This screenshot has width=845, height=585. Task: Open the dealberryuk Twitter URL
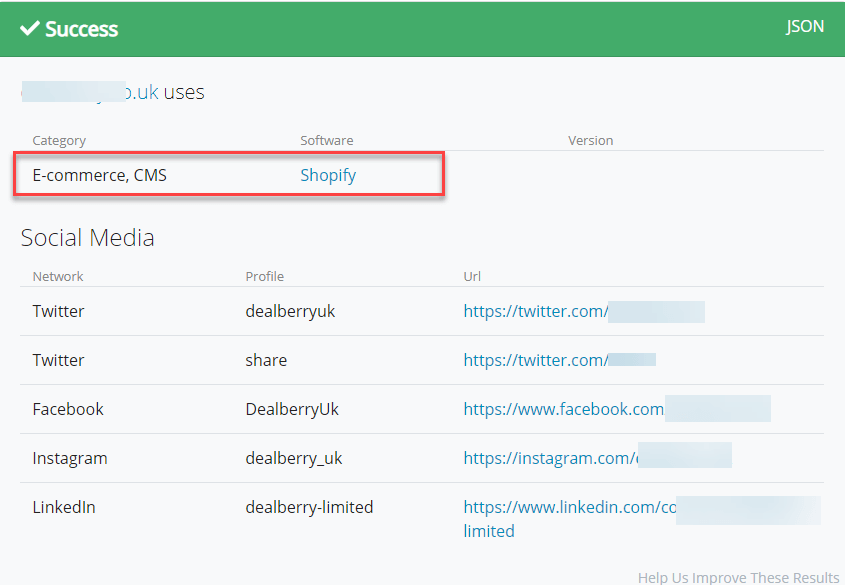point(584,311)
